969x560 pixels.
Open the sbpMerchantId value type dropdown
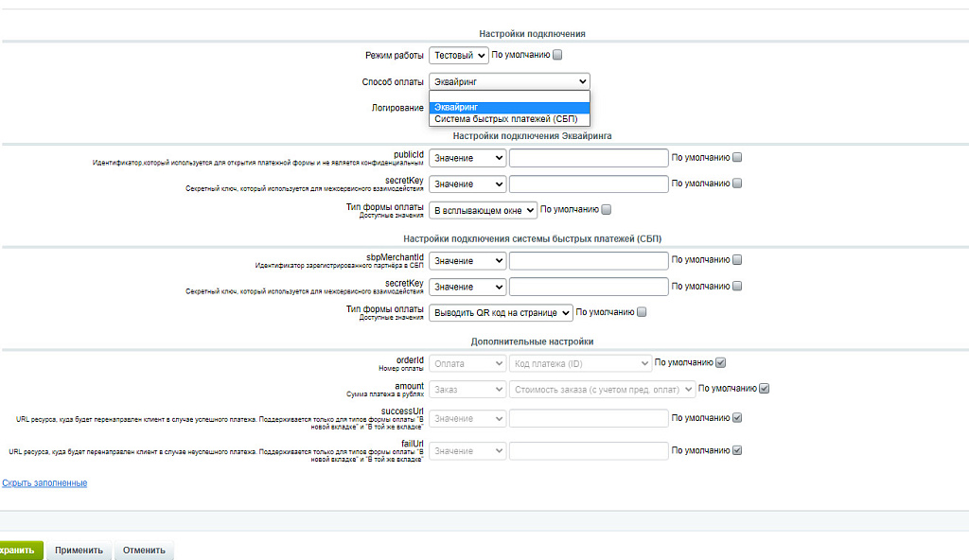[x=467, y=260]
